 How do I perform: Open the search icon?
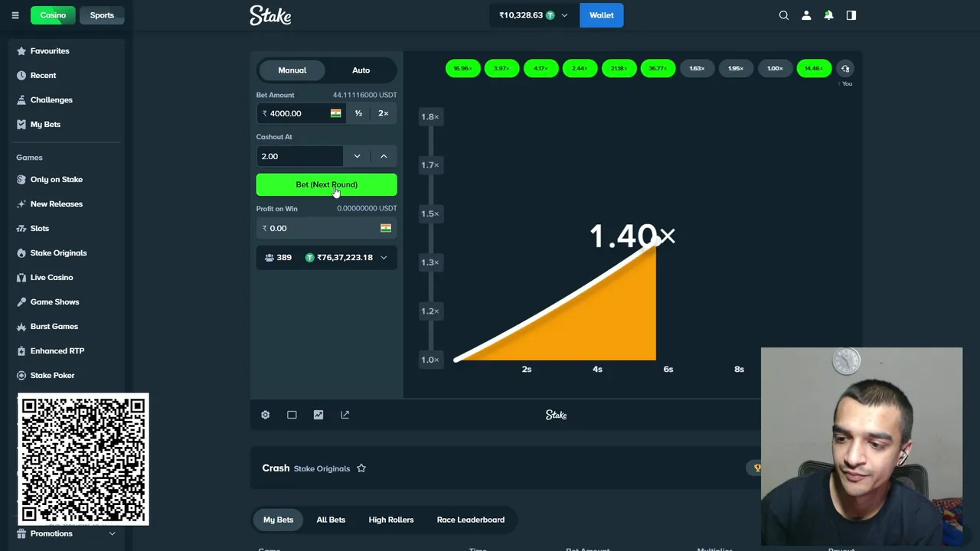pyautogui.click(x=783, y=15)
